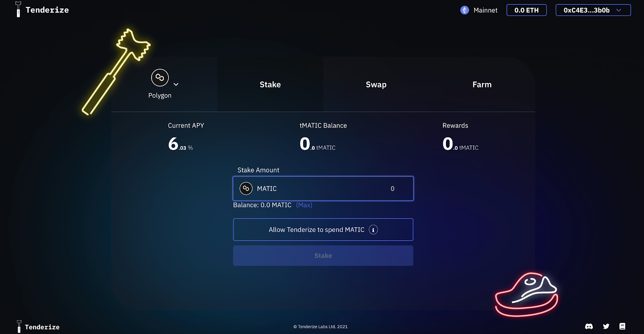Image resolution: width=644 pixels, height=334 pixels.
Task: Switch to the Swap tab
Action: (x=376, y=85)
